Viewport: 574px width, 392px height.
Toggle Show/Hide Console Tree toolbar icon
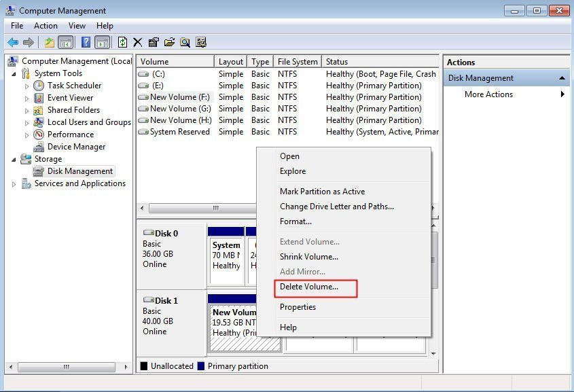pyautogui.click(x=65, y=42)
